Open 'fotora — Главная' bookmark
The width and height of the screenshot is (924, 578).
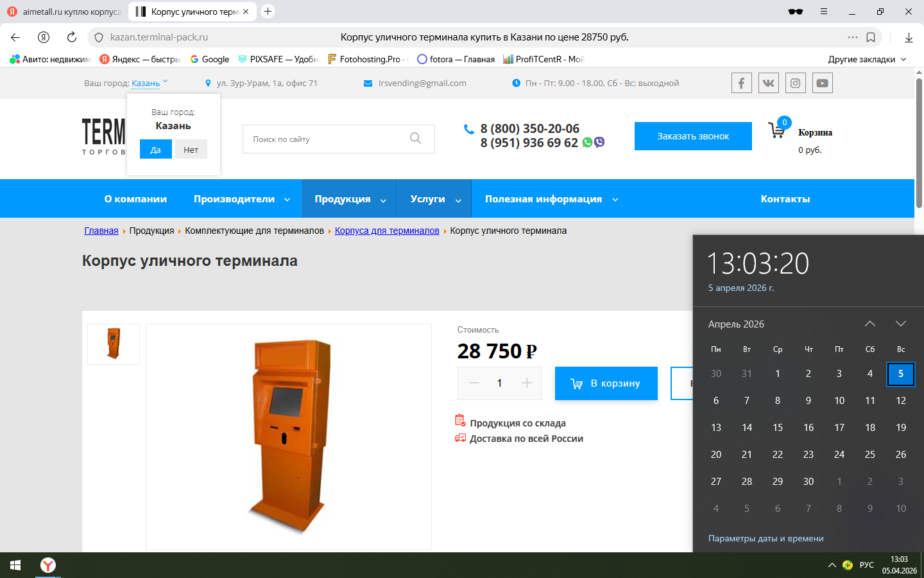tap(456, 59)
